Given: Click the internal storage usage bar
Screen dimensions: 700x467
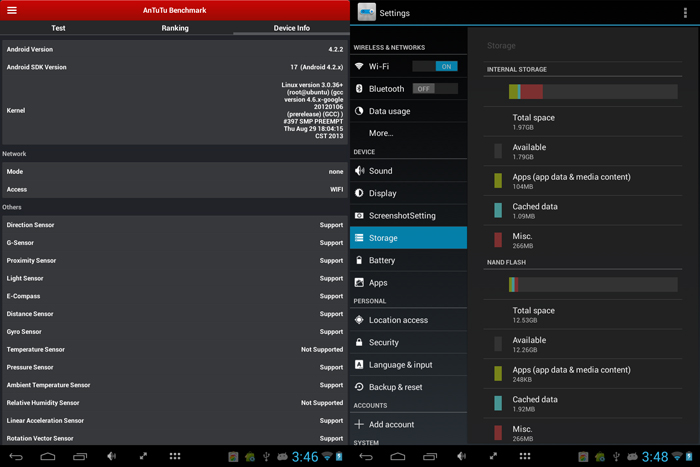Looking at the screenshot, I should [593, 92].
